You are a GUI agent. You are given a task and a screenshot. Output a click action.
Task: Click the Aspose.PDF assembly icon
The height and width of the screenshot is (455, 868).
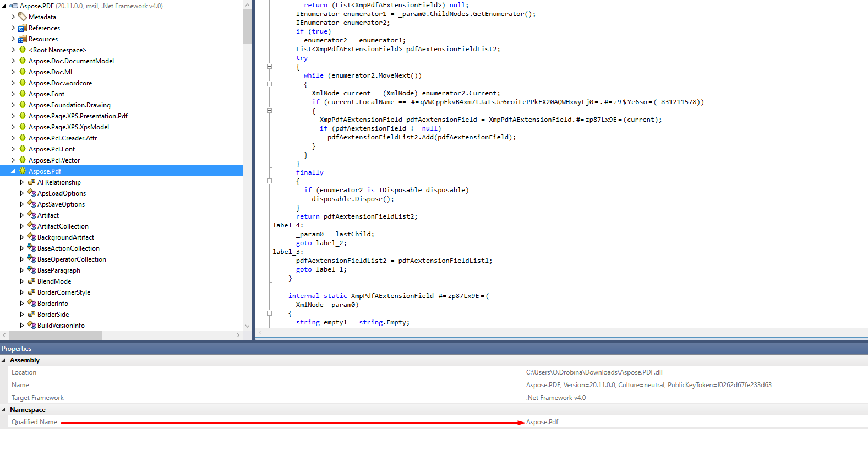click(x=14, y=6)
